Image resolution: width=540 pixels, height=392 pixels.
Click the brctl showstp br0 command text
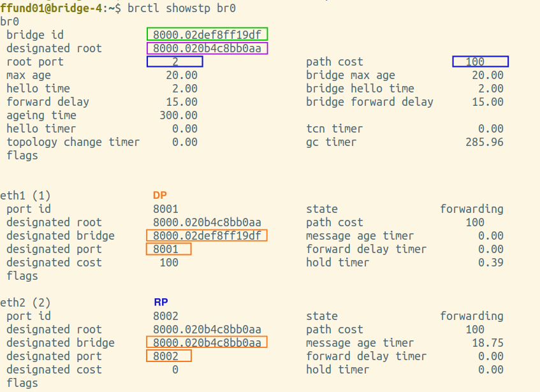click(x=182, y=8)
